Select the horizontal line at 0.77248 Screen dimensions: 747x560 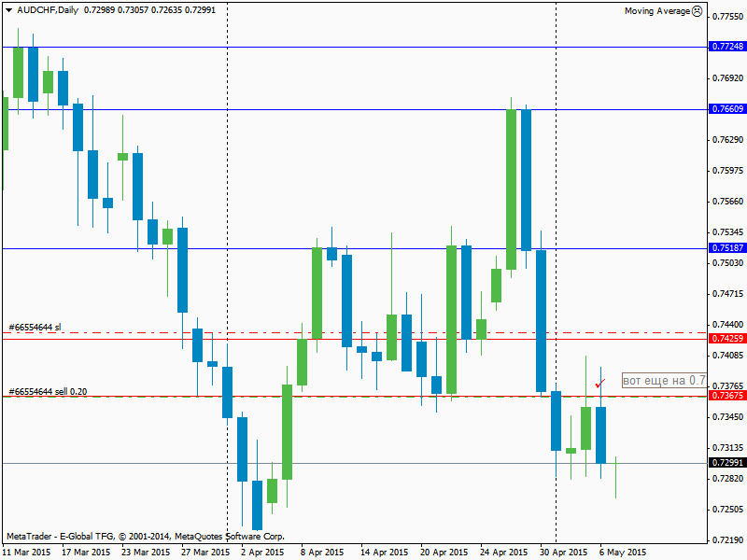click(x=355, y=48)
